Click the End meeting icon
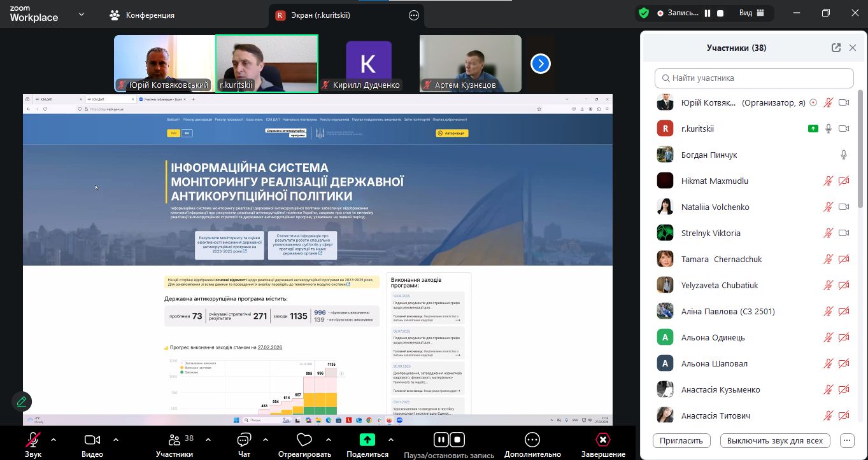Viewport: 868px width, 460px height. tap(602, 440)
